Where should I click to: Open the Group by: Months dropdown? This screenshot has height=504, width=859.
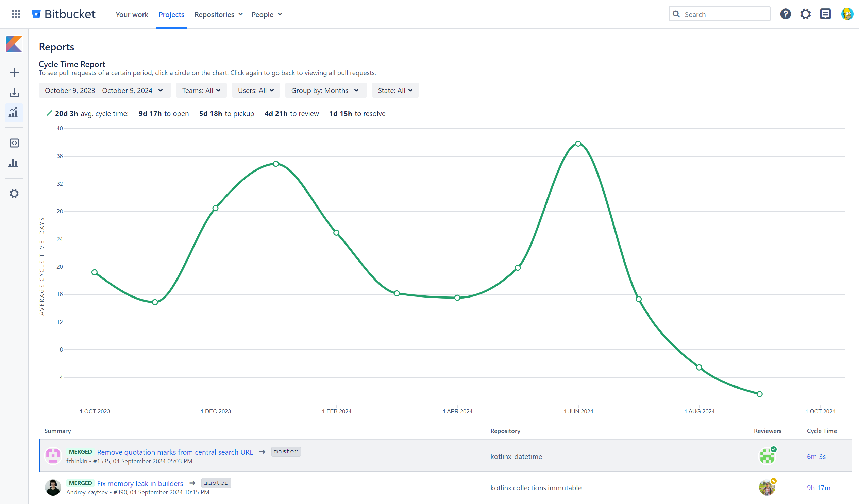pos(325,90)
